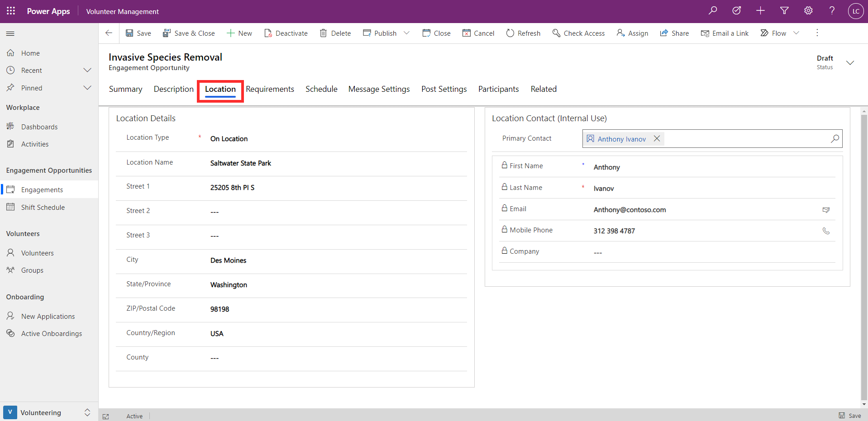Viewport: 868px width, 421px height.
Task: Collapse the site map hamburger menu
Action: (10, 33)
